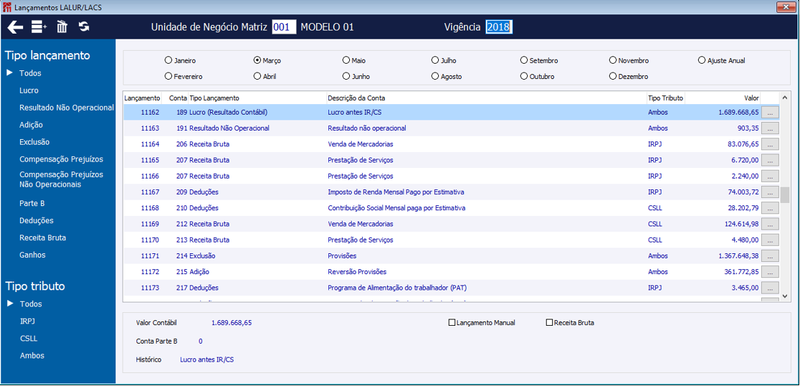Click the back arrow icon

coord(15,27)
